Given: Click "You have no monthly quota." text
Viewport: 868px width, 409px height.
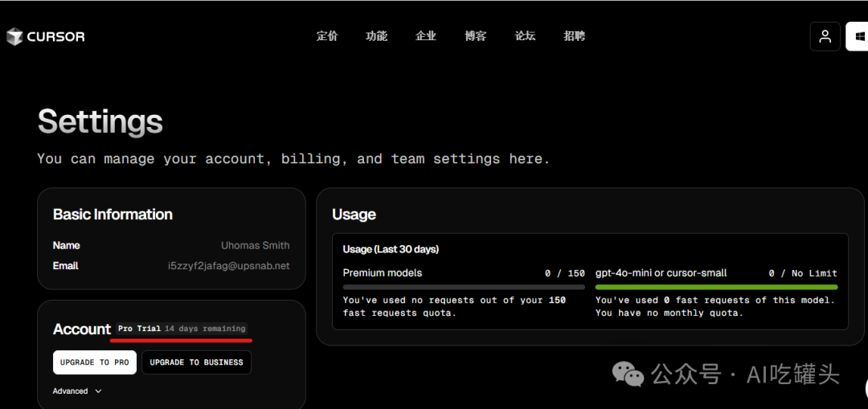Looking at the screenshot, I should click(669, 313).
